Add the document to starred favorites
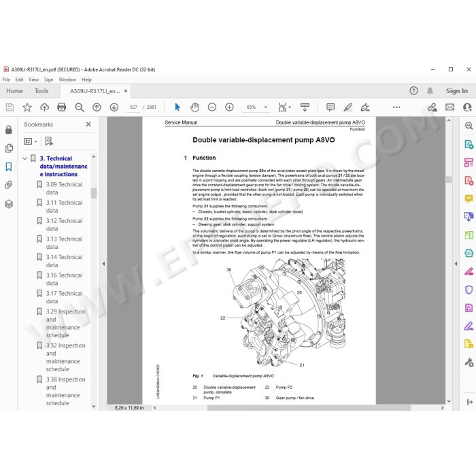476x476 pixels. click(27, 107)
